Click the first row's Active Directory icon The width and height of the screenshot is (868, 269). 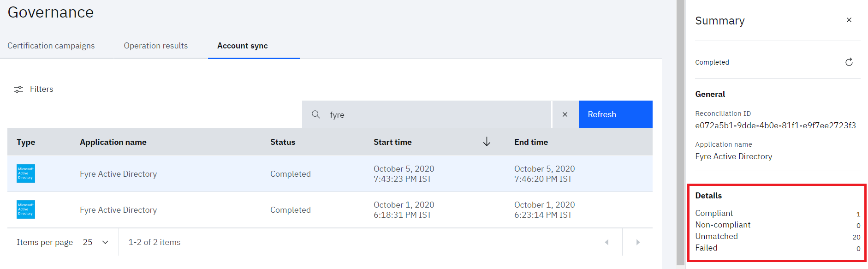26,173
